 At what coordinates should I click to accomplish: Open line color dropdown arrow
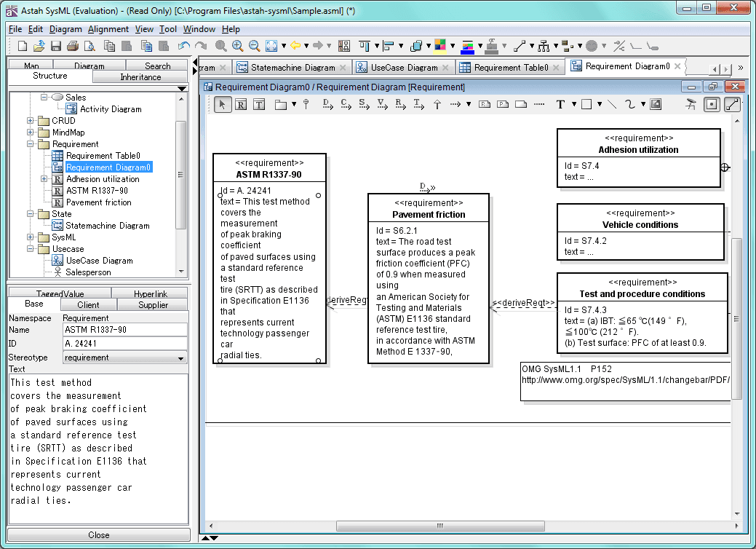[x=480, y=46]
